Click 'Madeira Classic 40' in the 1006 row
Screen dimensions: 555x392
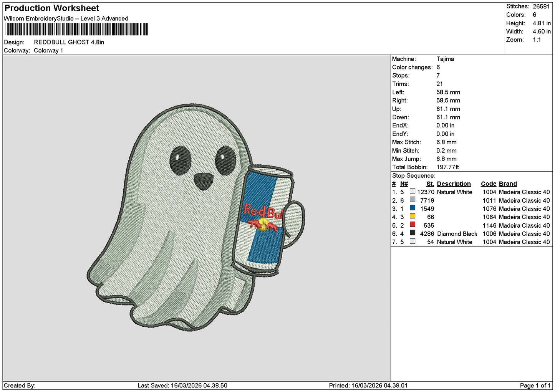(524, 234)
